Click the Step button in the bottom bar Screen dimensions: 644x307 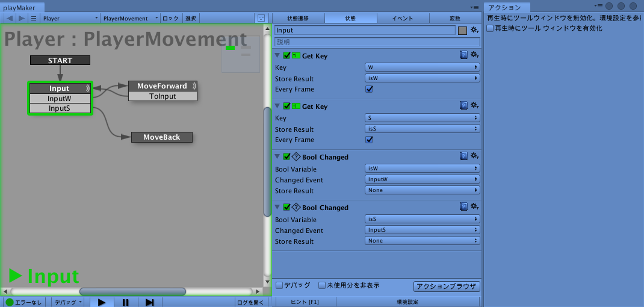pyautogui.click(x=149, y=302)
